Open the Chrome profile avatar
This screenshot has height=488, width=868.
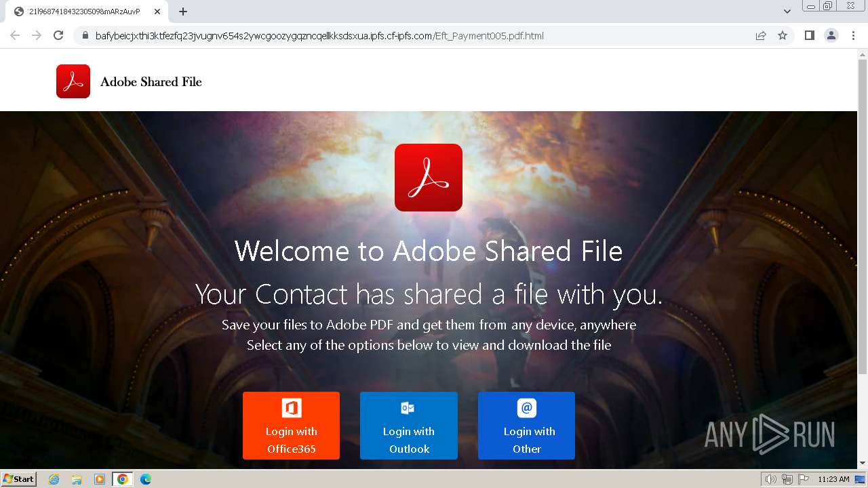point(831,35)
